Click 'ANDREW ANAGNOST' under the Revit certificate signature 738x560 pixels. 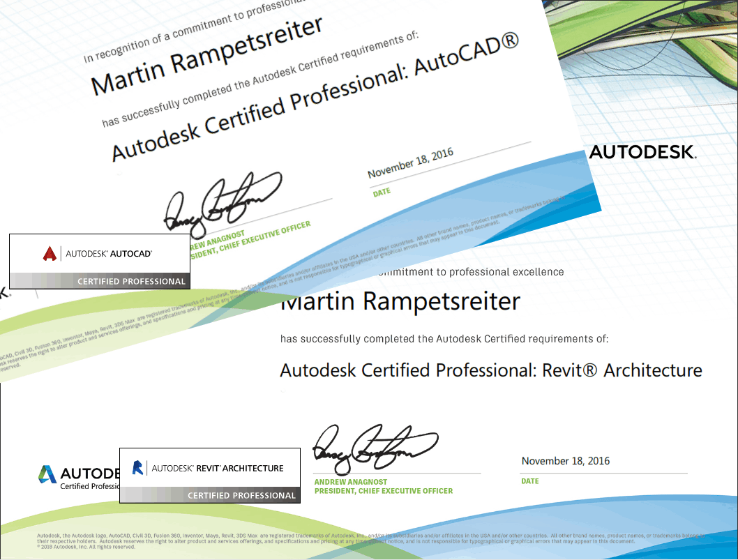(351, 482)
